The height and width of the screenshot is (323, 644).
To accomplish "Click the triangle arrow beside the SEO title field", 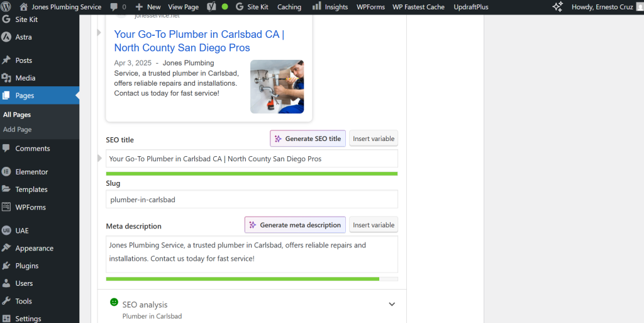I will [x=99, y=159].
